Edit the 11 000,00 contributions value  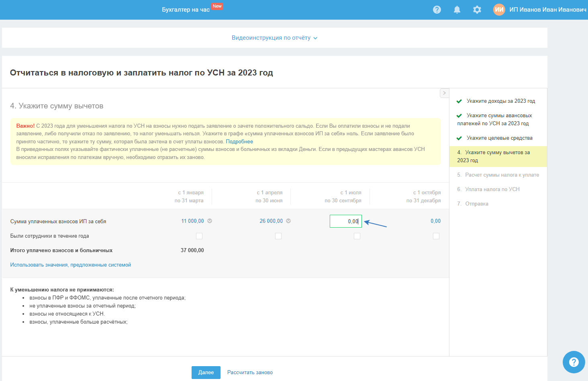tap(193, 221)
